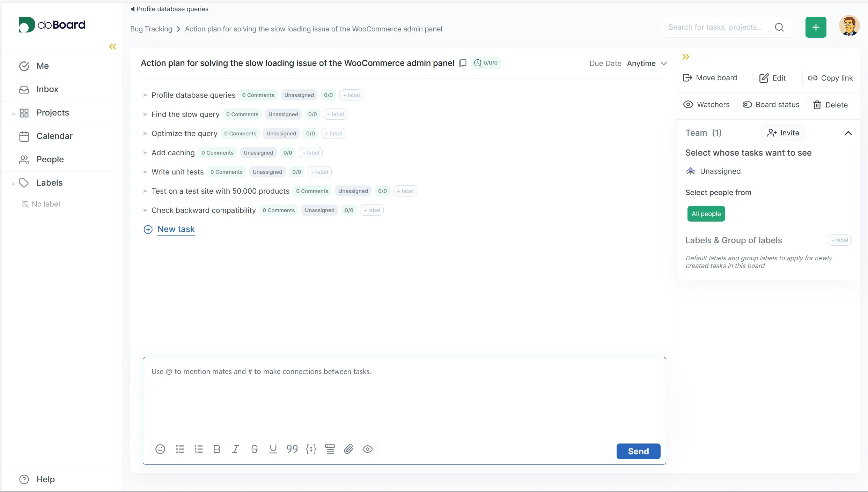Open the Board status control

point(771,105)
